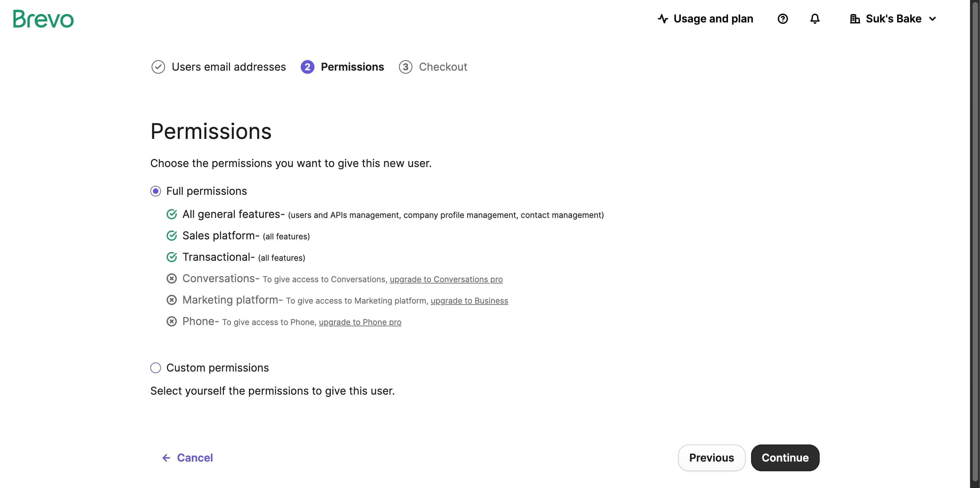Click the Continue button
980x488 pixels.
click(x=785, y=458)
